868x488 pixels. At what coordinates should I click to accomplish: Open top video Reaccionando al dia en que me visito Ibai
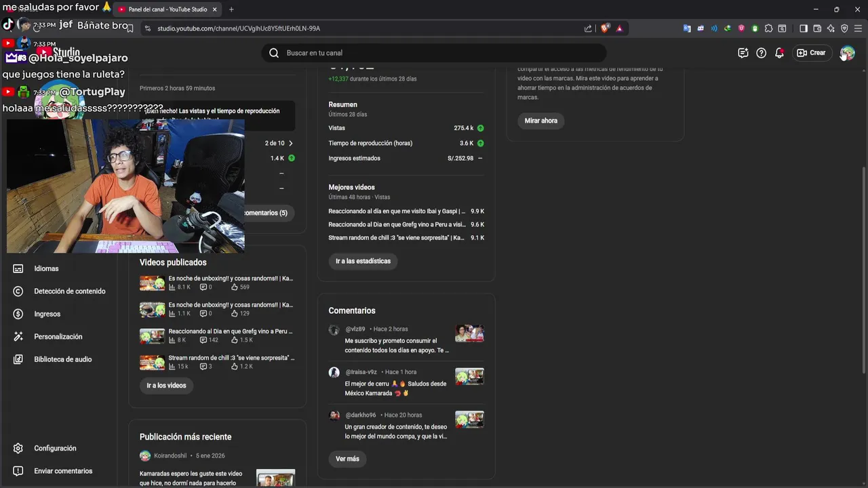point(397,211)
